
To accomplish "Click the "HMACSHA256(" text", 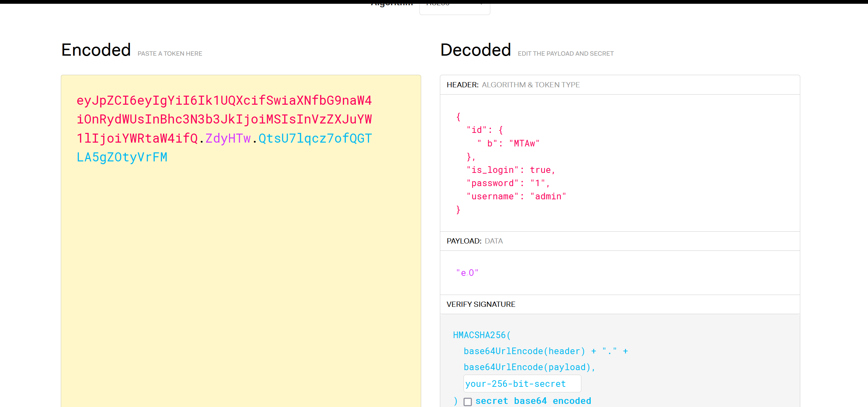I will pos(482,335).
